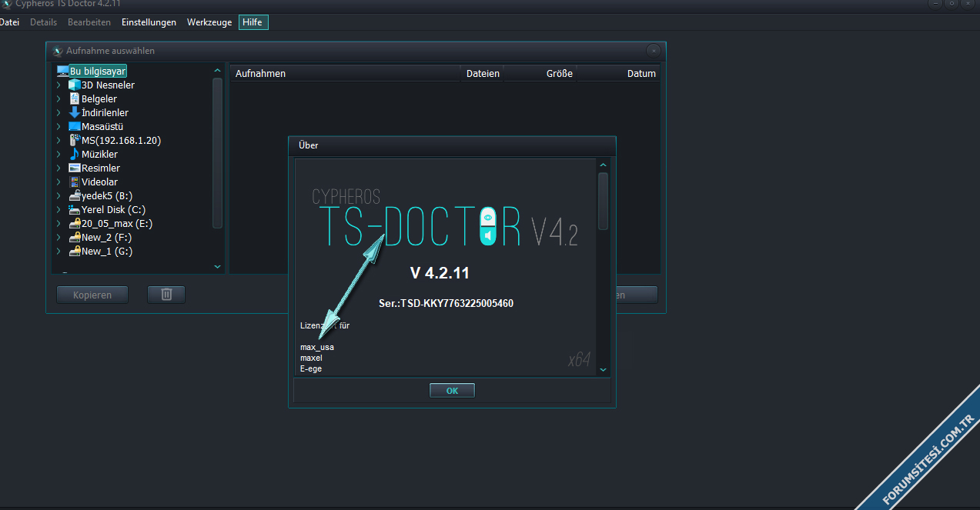Screen dimensions: 980x510
Task: Expand the 3D Nesneler tree node
Action: pos(59,85)
